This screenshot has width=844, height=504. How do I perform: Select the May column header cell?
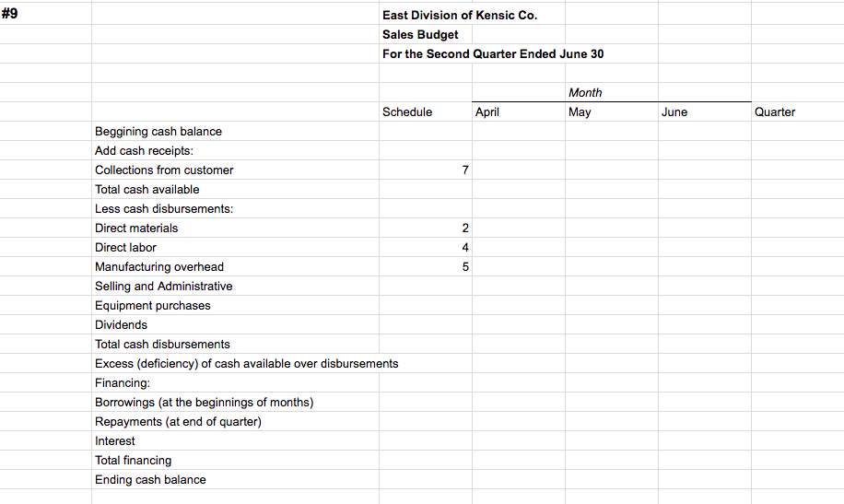(x=580, y=112)
